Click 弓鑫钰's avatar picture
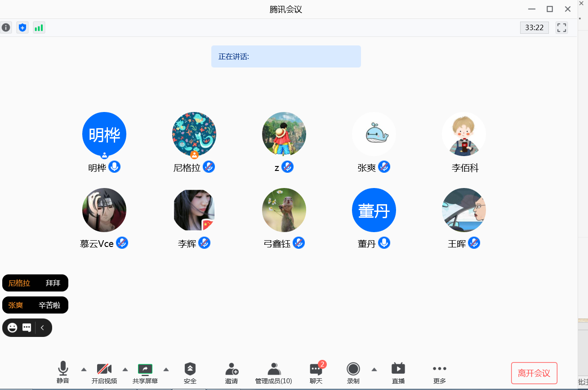This screenshot has height=390, width=588. click(x=284, y=210)
